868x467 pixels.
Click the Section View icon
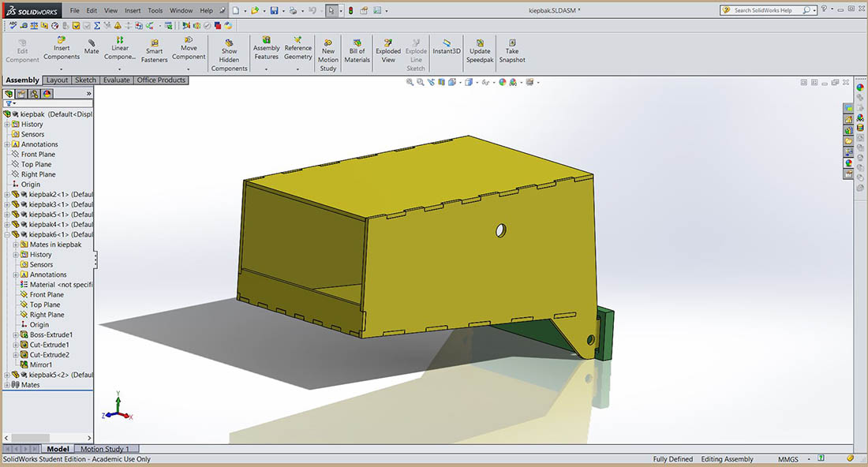pyautogui.click(x=441, y=82)
